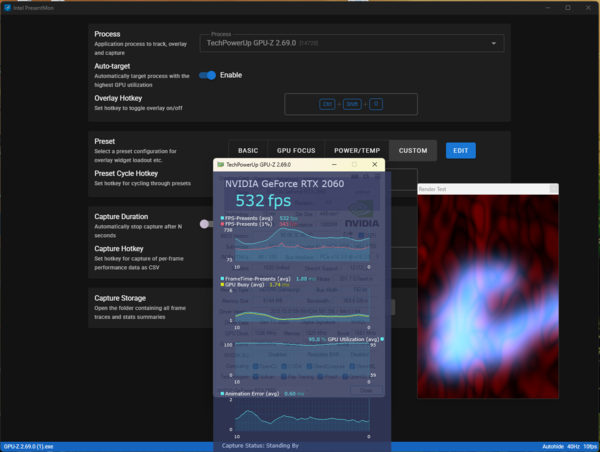Click the FPS-Presents (1%) overlay label
Viewport: 600px width, 452px height.
pos(248,224)
